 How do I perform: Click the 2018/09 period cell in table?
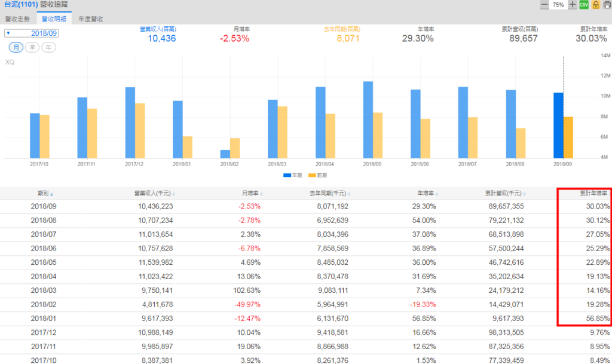(44, 206)
